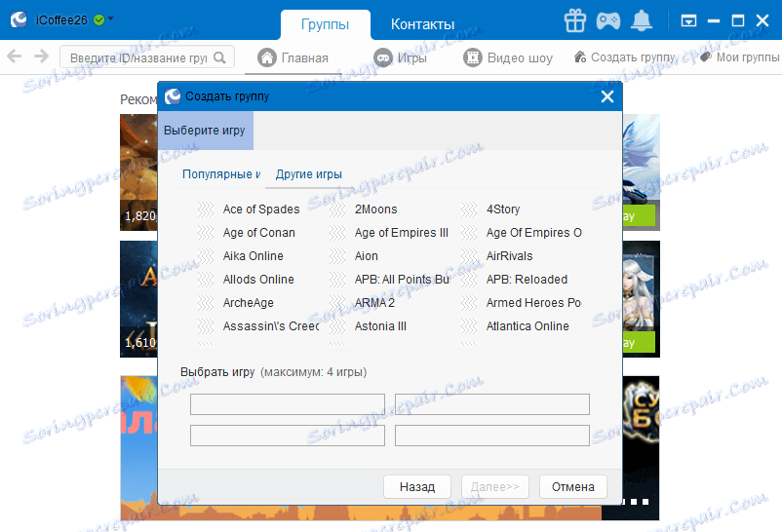Open the game thumbnail showing 1,610
782x532 pixels.
(138, 299)
